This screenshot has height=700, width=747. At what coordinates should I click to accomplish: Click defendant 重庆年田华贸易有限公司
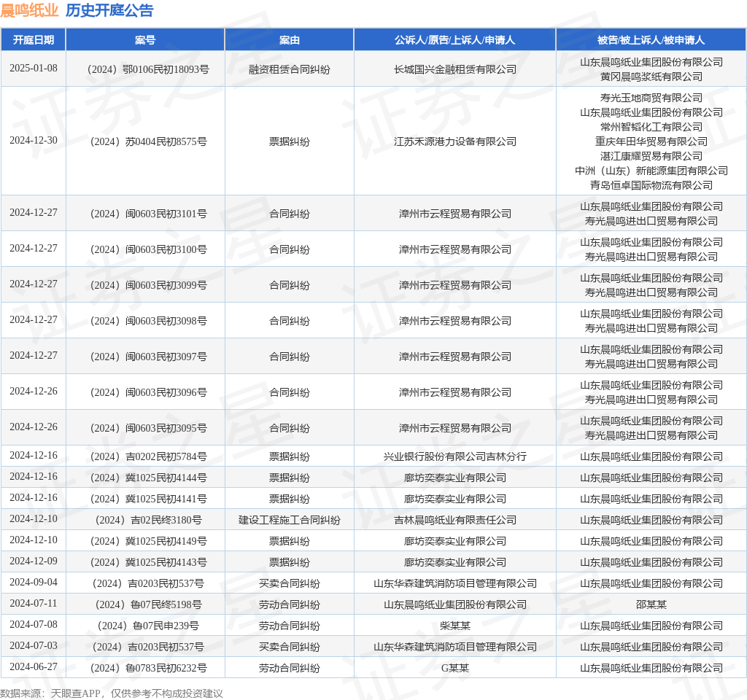coord(651,141)
